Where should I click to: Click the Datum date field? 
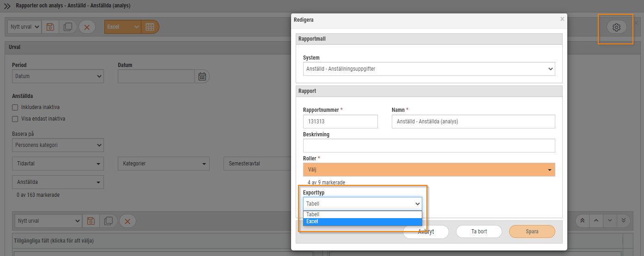[x=156, y=76]
